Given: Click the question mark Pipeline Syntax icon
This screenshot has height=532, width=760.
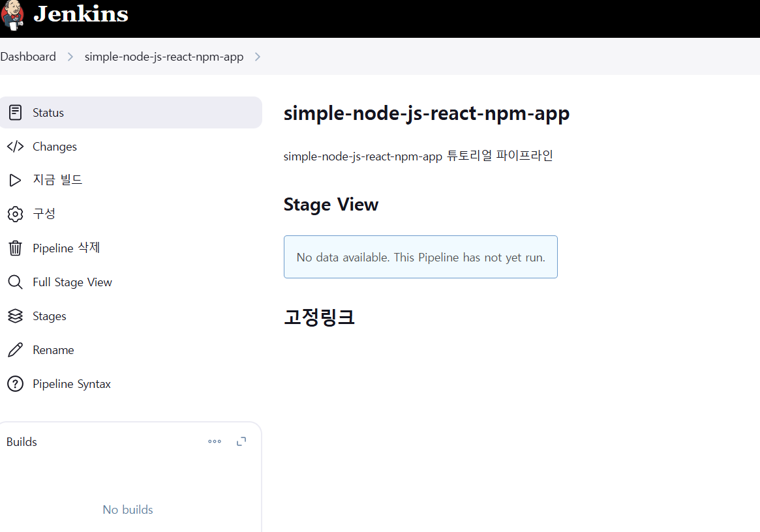Looking at the screenshot, I should coord(16,384).
